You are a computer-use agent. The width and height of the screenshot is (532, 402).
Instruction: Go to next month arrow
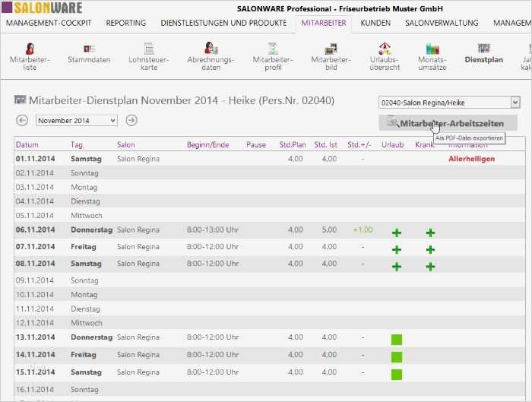pyautogui.click(x=131, y=120)
